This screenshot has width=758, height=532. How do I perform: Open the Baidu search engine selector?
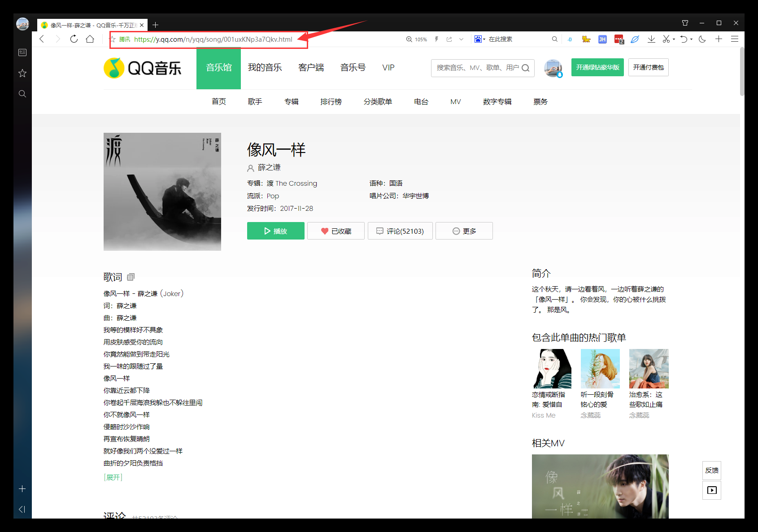479,39
